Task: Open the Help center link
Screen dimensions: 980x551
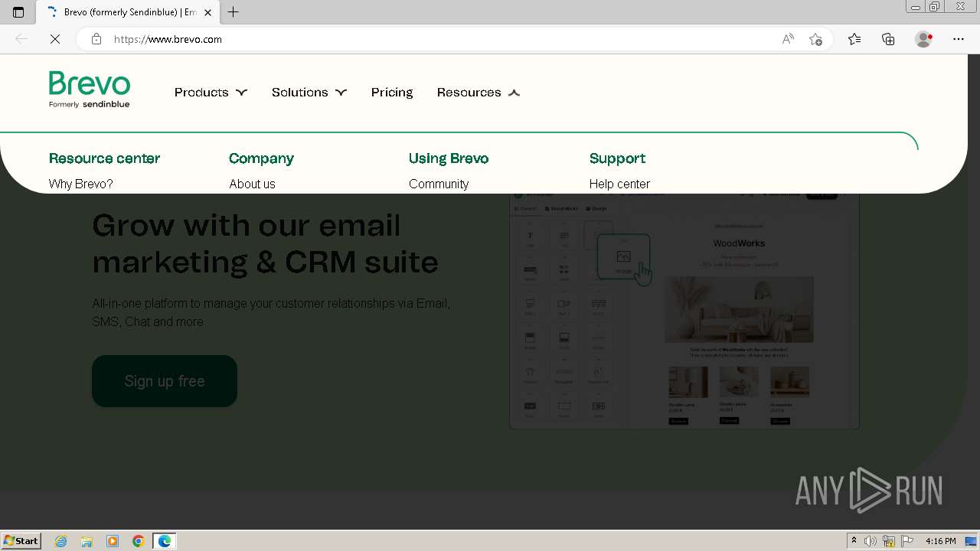Action: (x=619, y=184)
